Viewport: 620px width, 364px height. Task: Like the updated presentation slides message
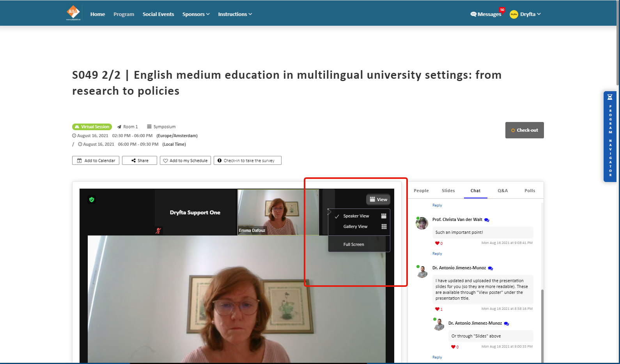click(x=437, y=309)
